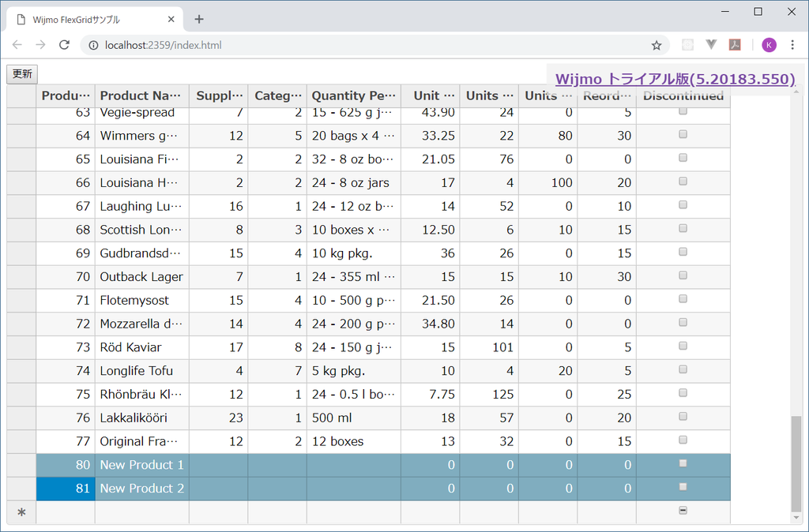Viewport: 809px width, 532px height.
Task: Select the '5 kg pkg.' quantity cell
Action: pyautogui.click(x=354, y=371)
